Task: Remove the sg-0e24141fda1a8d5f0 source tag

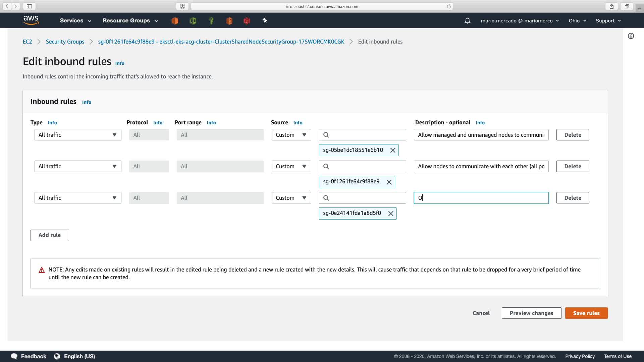Action: point(391,214)
